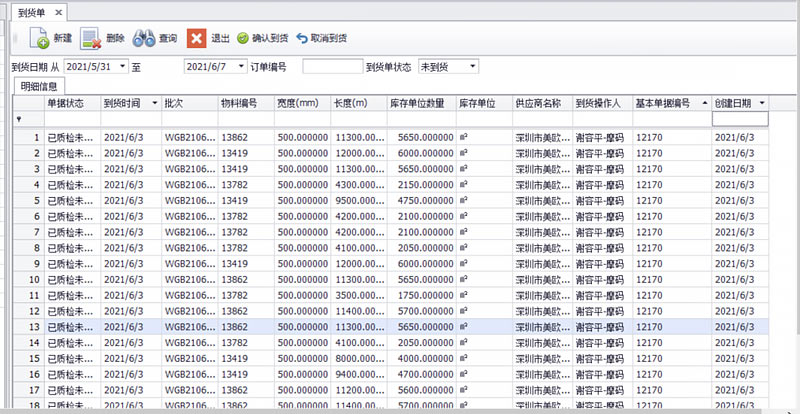Sort by the 基本单据编号 column header
This screenshot has width=800, height=414.
(x=668, y=103)
